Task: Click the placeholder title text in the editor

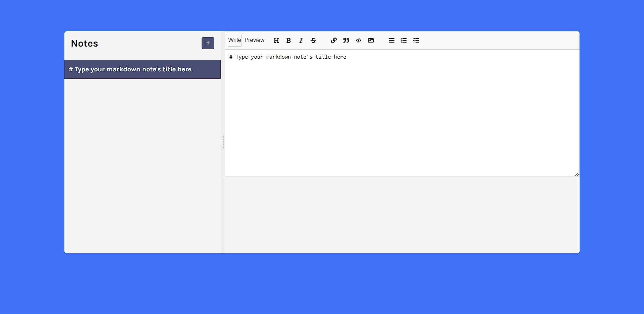Action: click(x=288, y=57)
